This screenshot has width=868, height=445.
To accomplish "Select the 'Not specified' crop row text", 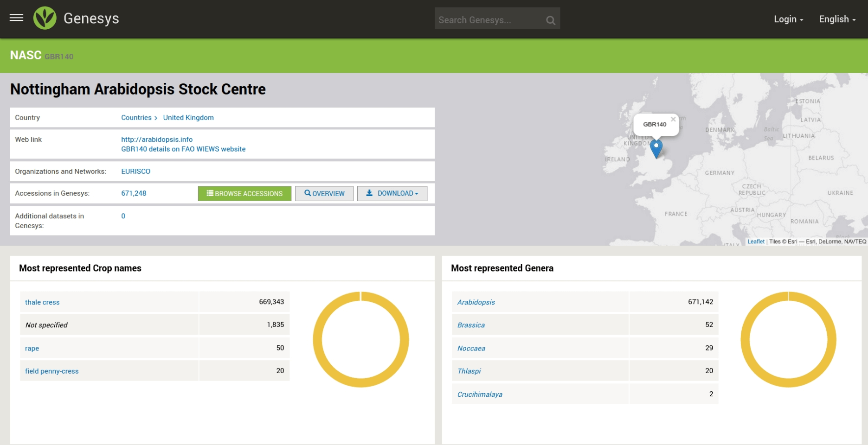I will (x=46, y=325).
